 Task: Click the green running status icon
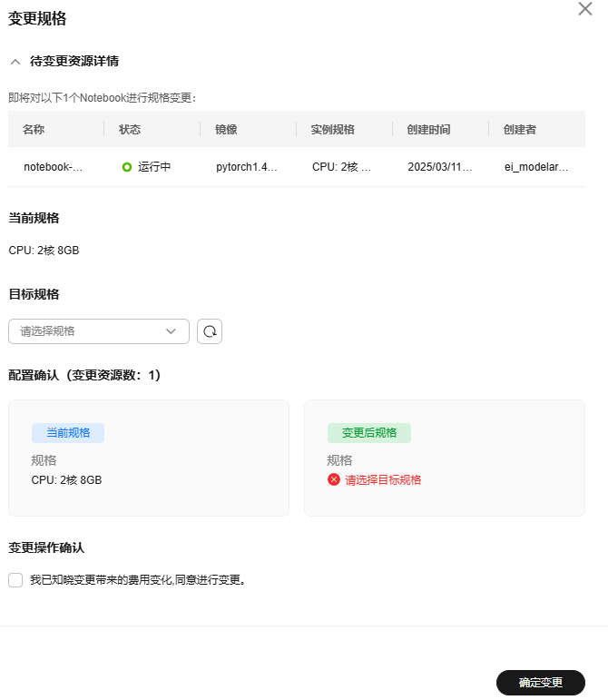pos(127,167)
